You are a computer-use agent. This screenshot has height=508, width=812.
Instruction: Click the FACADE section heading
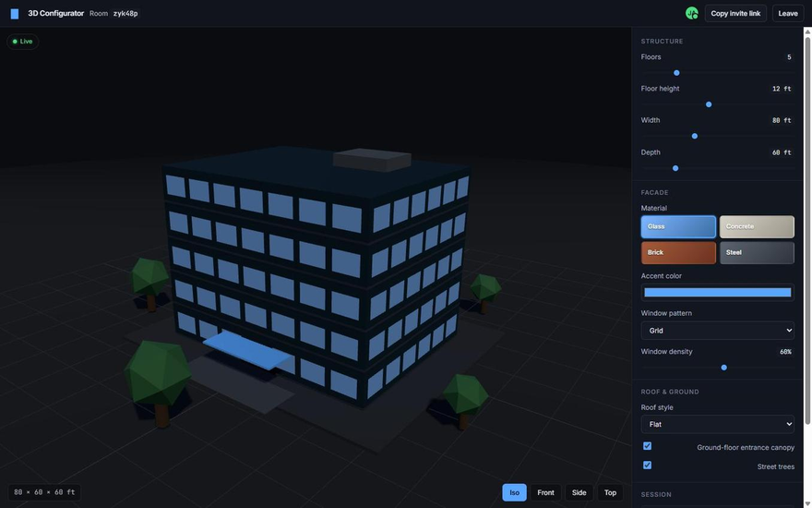point(654,192)
